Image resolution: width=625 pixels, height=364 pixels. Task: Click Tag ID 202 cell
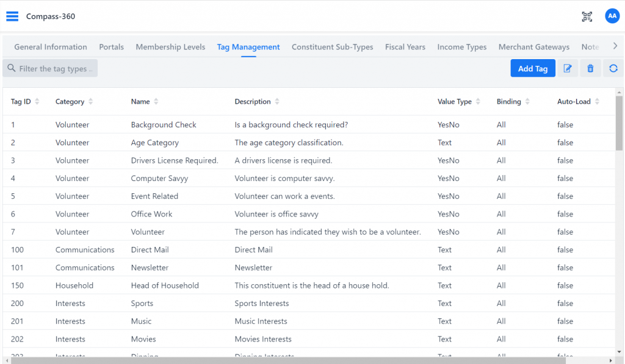17,339
